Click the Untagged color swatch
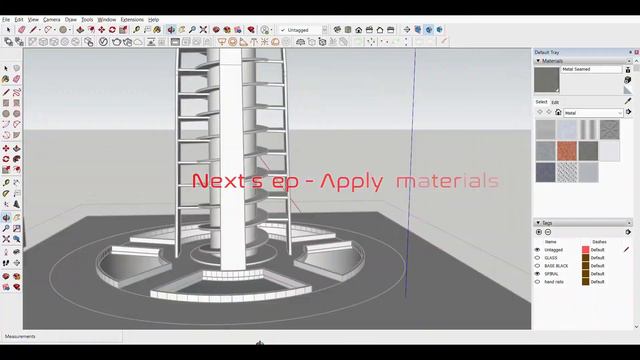This screenshot has height=360, width=640. pyautogui.click(x=585, y=250)
